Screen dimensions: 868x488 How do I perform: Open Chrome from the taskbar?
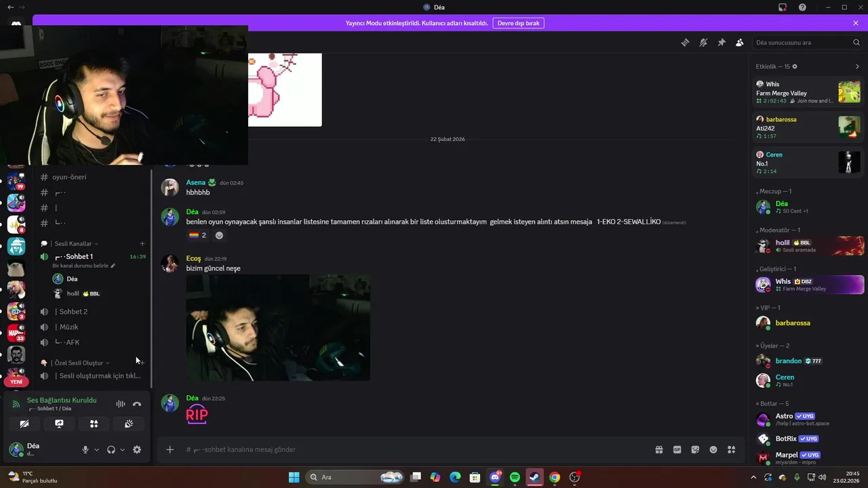555,477
